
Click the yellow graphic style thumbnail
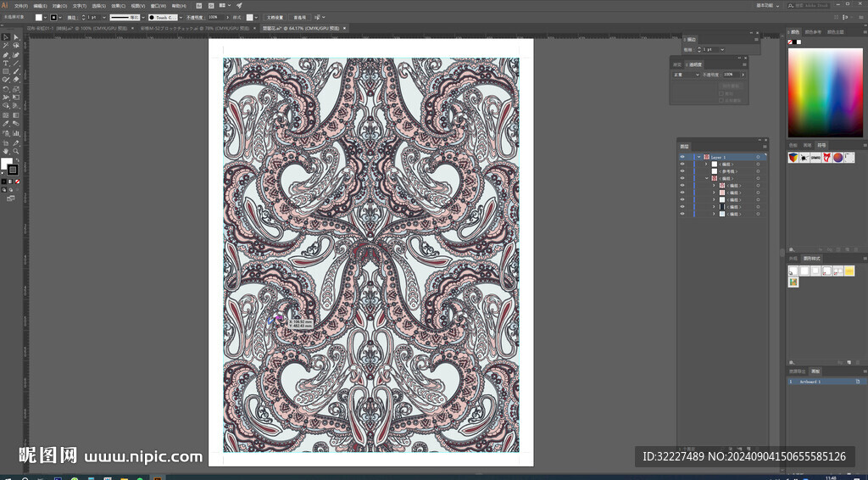click(x=849, y=271)
